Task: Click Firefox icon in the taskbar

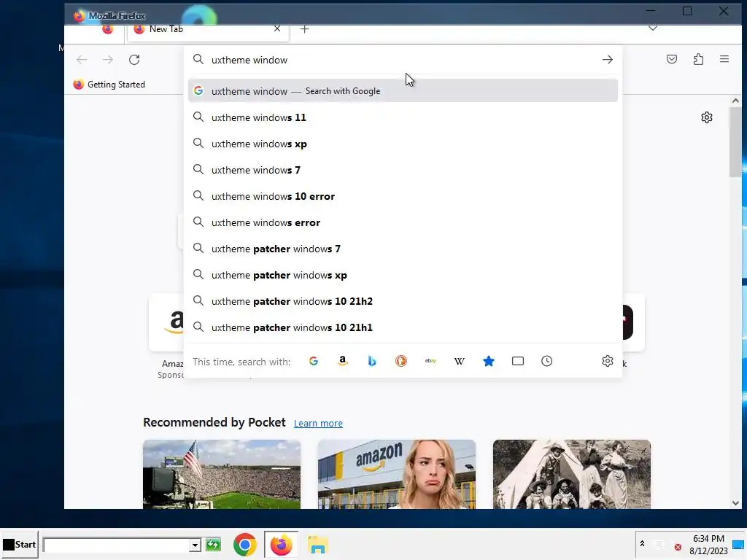Action: pyautogui.click(x=281, y=545)
